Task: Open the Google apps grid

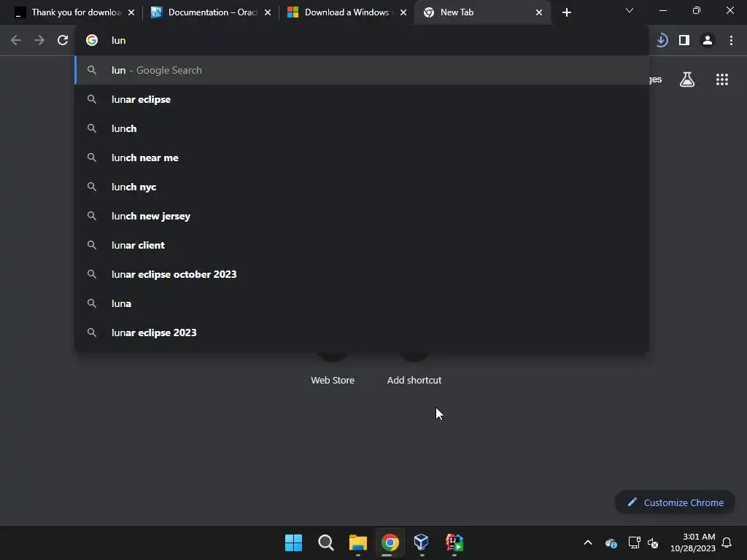Action: (x=722, y=79)
